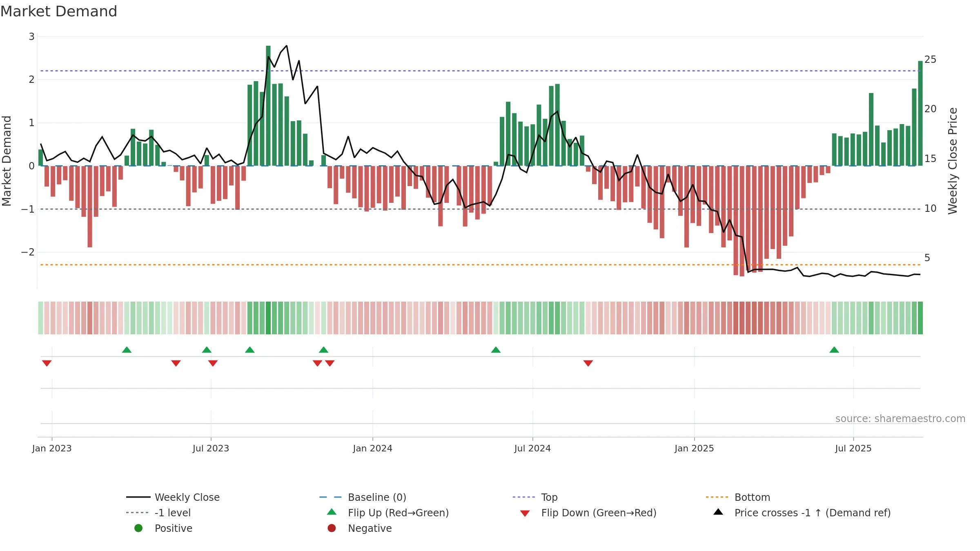Click the right-axis price tick 5
This screenshot has height=551, width=980.
coord(927,258)
